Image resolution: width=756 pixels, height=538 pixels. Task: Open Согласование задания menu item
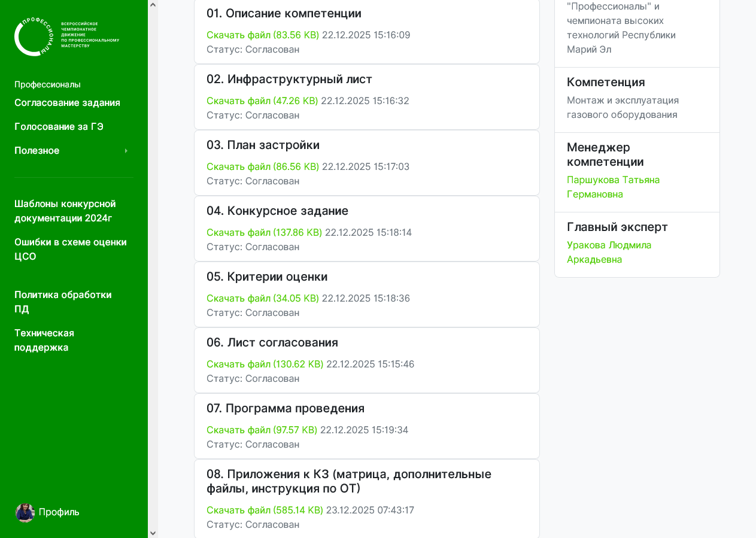pos(67,103)
